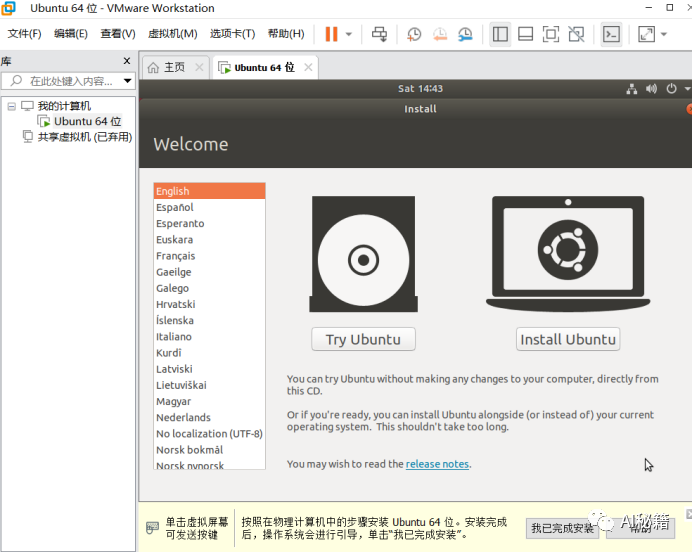Select Gaeilge language
The image size is (692, 552).
[x=210, y=272]
